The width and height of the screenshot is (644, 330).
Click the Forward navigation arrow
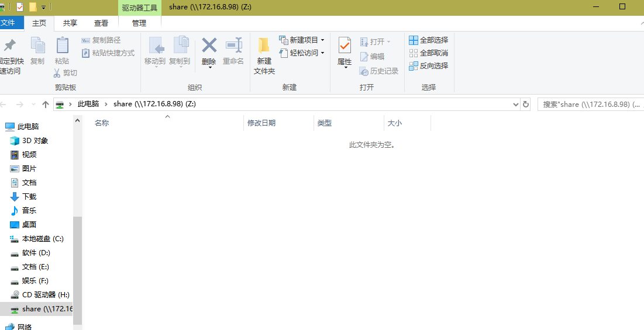pos(19,105)
